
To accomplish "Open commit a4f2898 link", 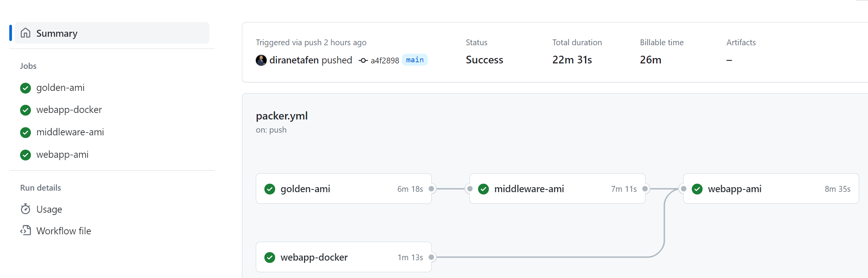I will [x=385, y=60].
